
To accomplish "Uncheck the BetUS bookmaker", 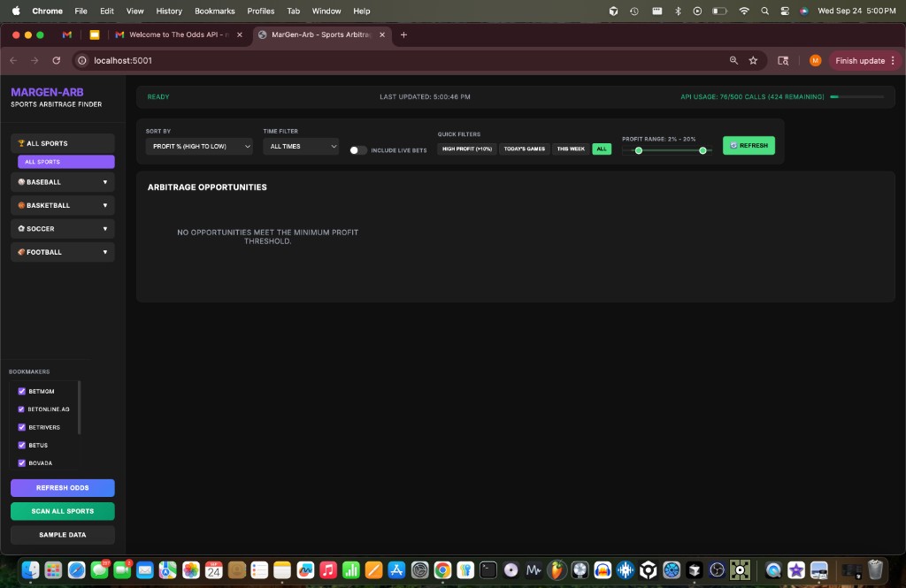I will pyautogui.click(x=22, y=446).
